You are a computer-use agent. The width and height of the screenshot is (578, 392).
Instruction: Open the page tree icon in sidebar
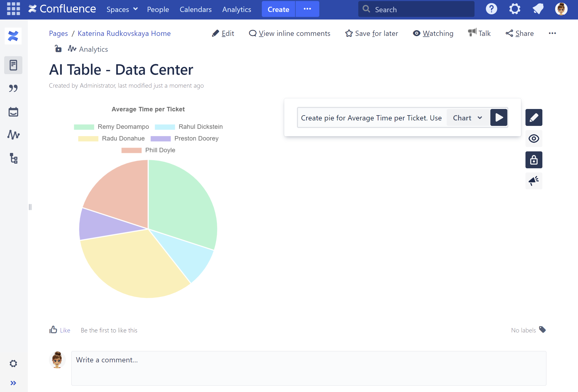tap(14, 158)
